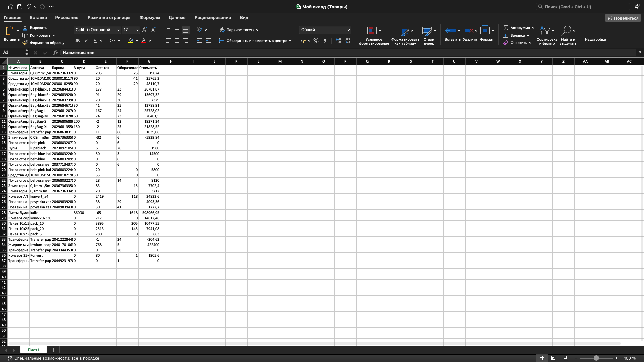Click the Save icon in title bar
644x362 pixels.
(20, 7)
